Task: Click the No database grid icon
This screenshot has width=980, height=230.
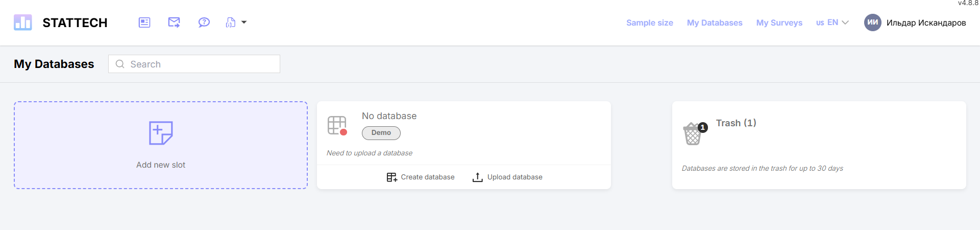Action: (x=337, y=125)
